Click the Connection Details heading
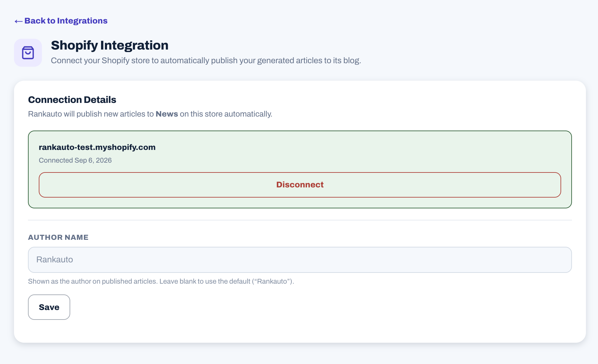The image size is (598, 364). click(x=72, y=100)
